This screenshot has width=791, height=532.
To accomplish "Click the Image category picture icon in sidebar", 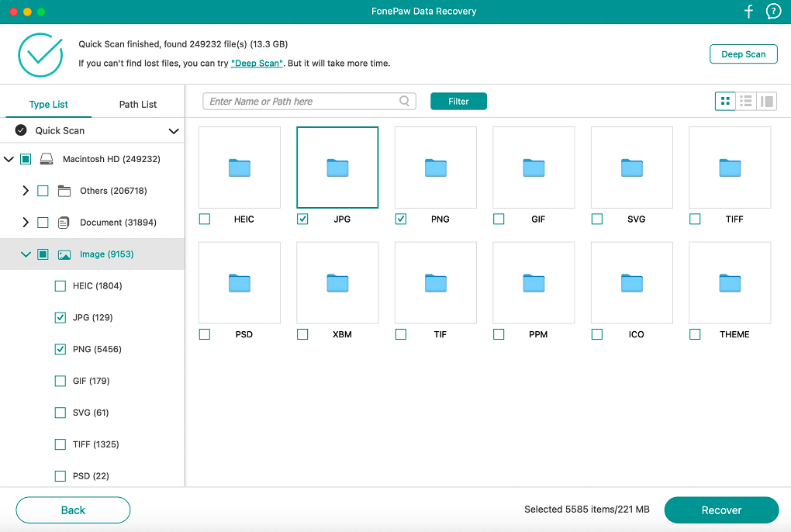I will pyautogui.click(x=64, y=254).
